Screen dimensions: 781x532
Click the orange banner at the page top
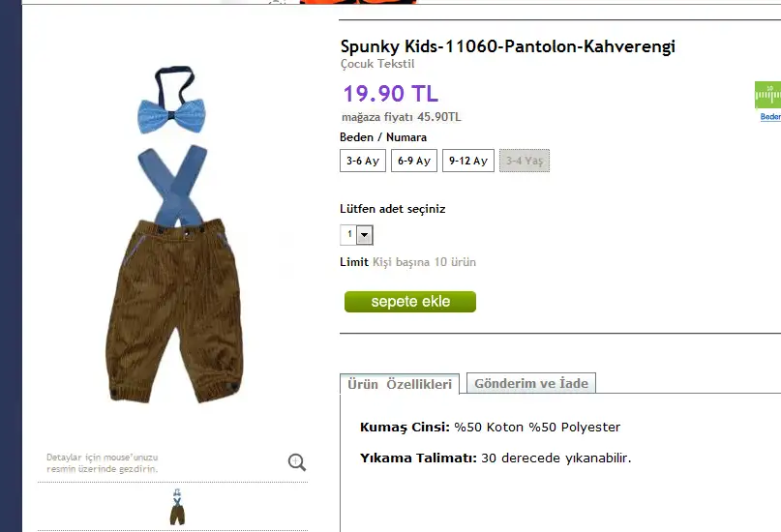pyautogui.click(x=358, y=2)
